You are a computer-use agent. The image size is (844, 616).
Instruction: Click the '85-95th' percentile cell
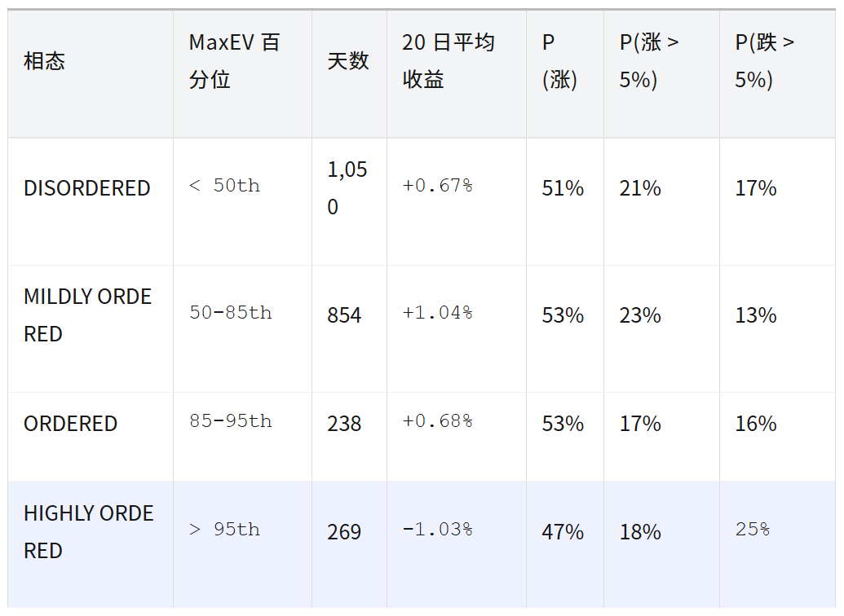pos(231,421)
